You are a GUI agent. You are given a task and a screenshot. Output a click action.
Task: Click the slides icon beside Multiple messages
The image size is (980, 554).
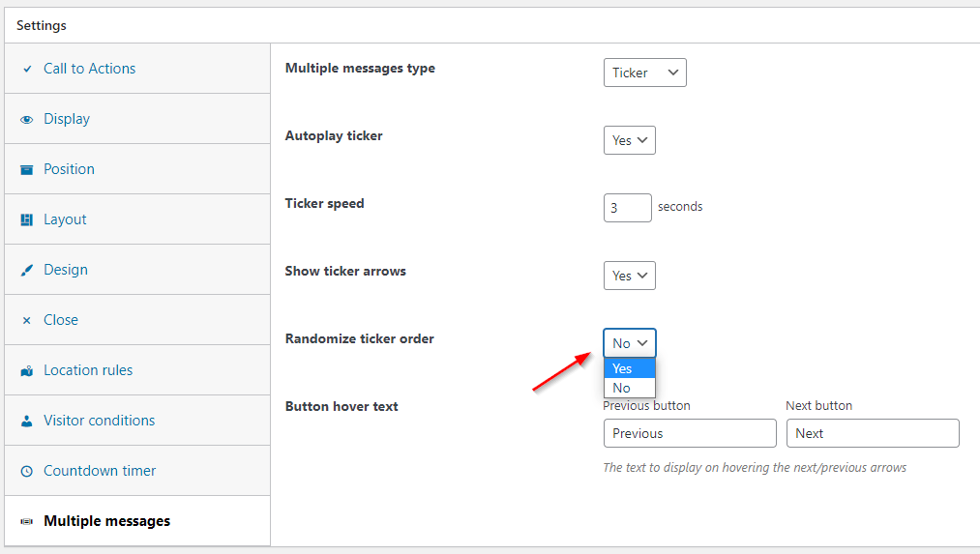(26, 521)
